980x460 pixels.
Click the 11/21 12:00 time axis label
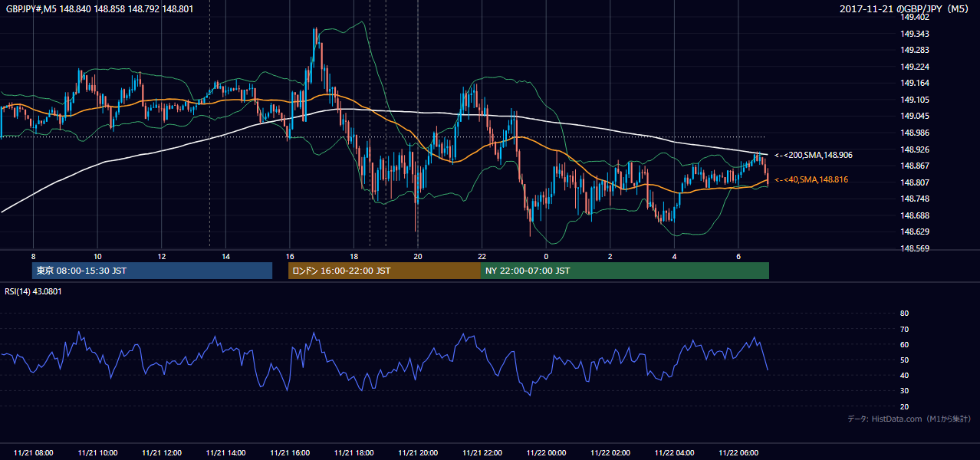pyautogui.click(x=162, y=453)
